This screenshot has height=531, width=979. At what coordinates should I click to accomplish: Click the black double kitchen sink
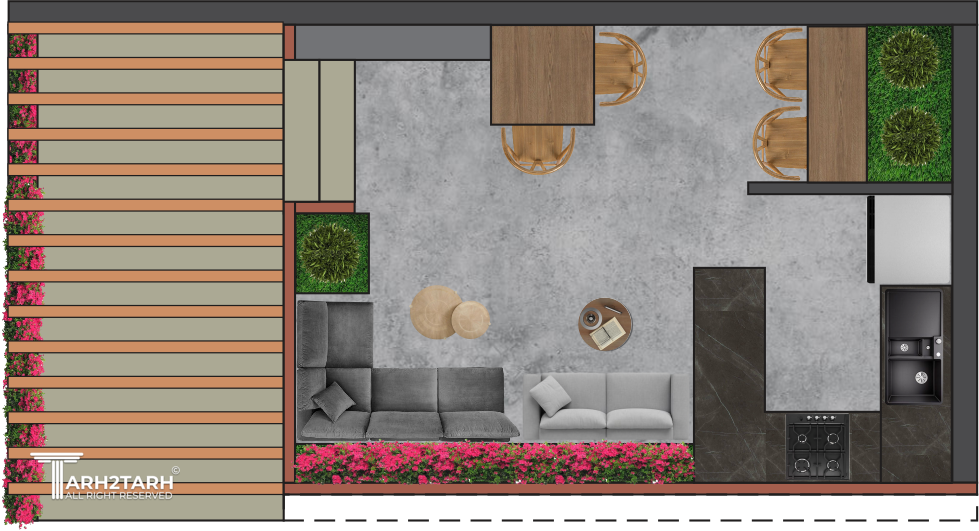913,346
